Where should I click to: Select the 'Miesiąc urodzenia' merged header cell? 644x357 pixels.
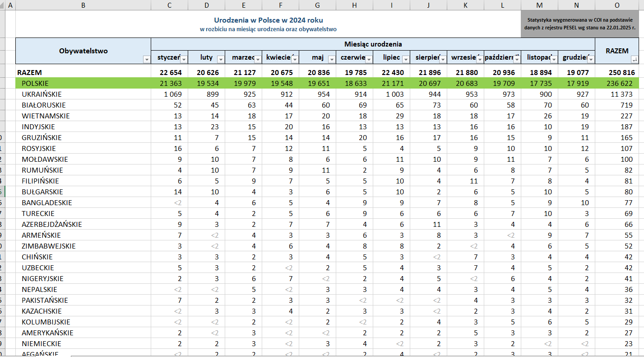[373, 44]
